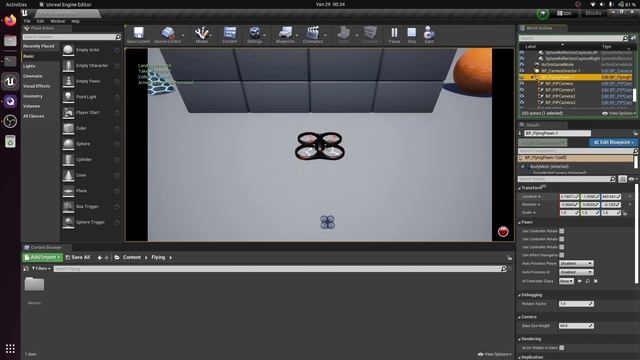The width and height of the screenshot is (640, 360).
Task: Select Empty Character in Place Actors
Action: (91, 65)
